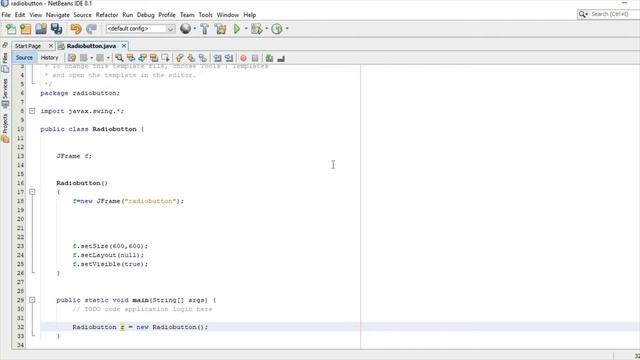640x360 pixels.
Task: Open the Files side panel
Action: pyautogui.click(x=5, y=62)
